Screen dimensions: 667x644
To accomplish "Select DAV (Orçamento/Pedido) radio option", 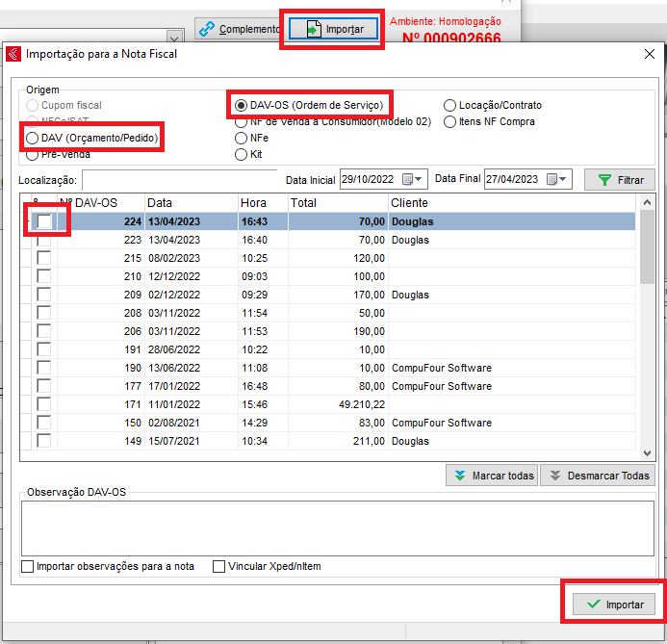I will (34, 139).
